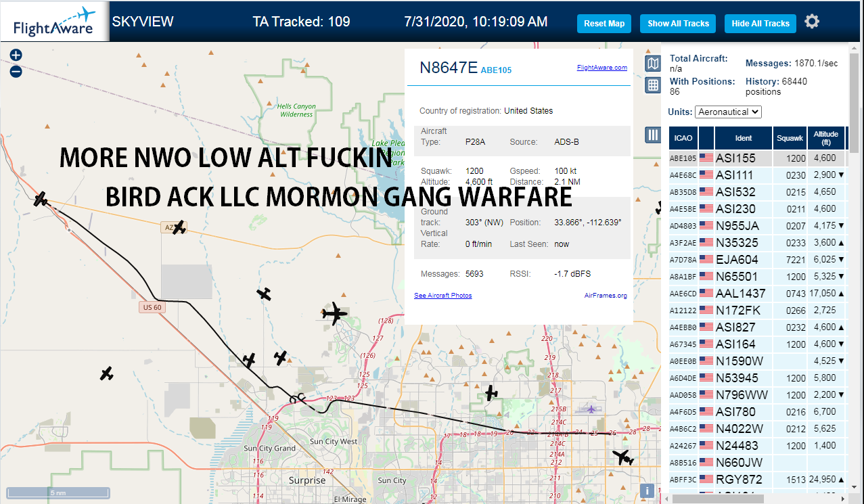Click the TA Tracked: 109 counter
The height and width of the screenshot is (504, 864).
pos(301,22)
